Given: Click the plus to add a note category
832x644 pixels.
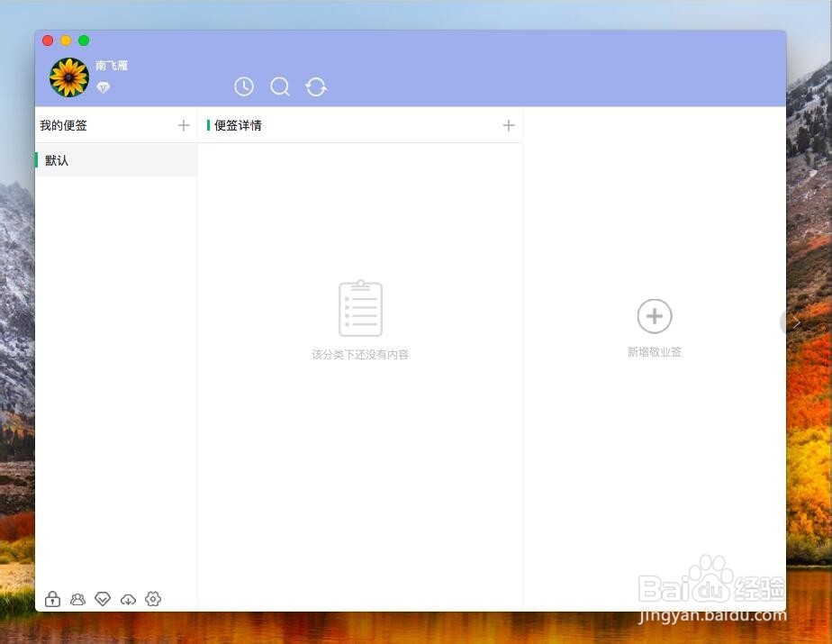Looking at the screenshot, I should (184, 125).
